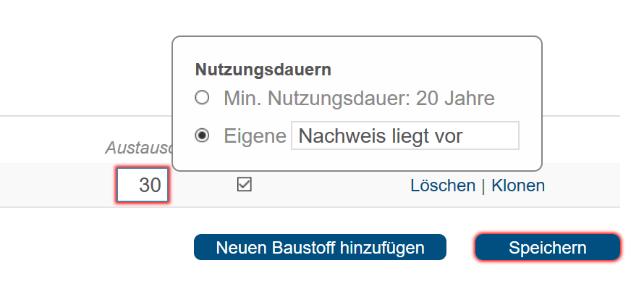Screen dimensions: 644x292
Task: Click the Klonen link
Action: tap(518, 185)
